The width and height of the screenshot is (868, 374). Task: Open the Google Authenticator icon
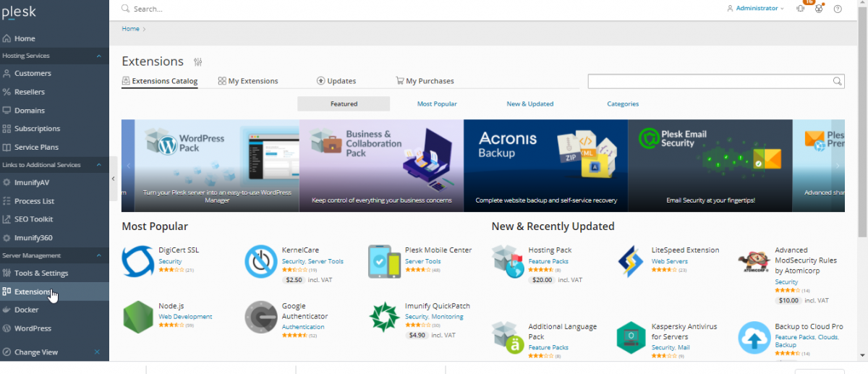coord(260,318)
